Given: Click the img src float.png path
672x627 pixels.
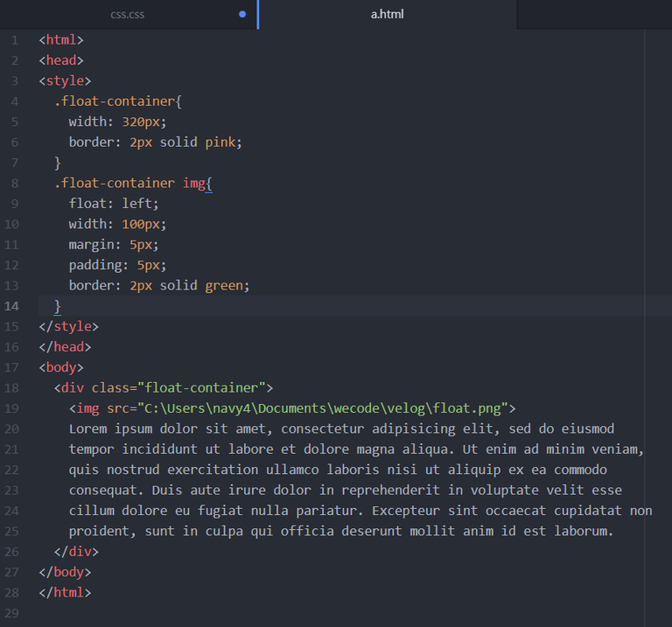Looking at the screenshot, I should [292, 408].
